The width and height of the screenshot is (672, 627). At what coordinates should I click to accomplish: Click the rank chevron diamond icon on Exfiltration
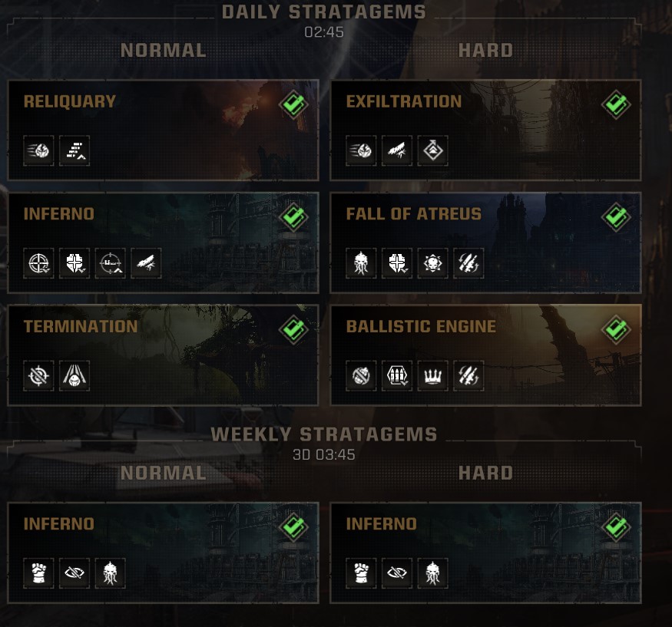pos(432,151)
